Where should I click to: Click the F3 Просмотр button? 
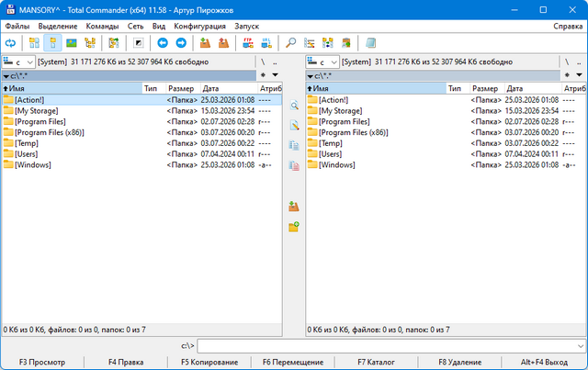coord(42,362)
